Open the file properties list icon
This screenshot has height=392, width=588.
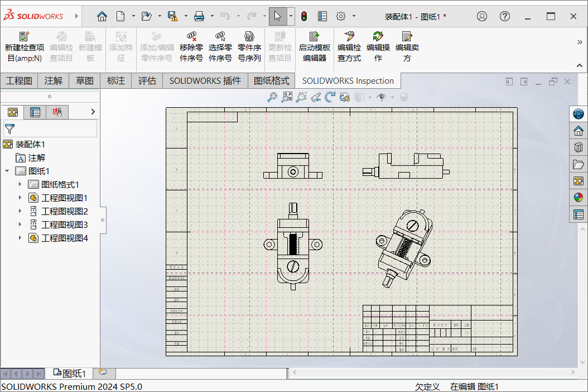322,16
